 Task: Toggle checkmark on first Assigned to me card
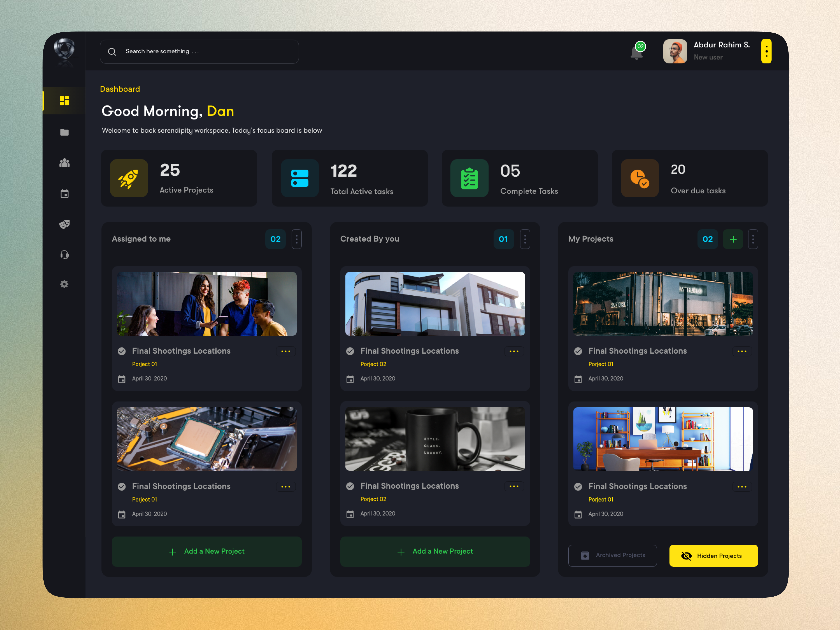(x=121, y=351)
